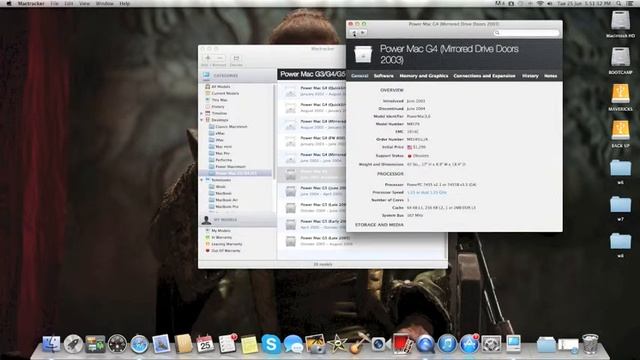The image size is (640, 360).
Task: Switch to the Software tab
Action: pos(384,76)
